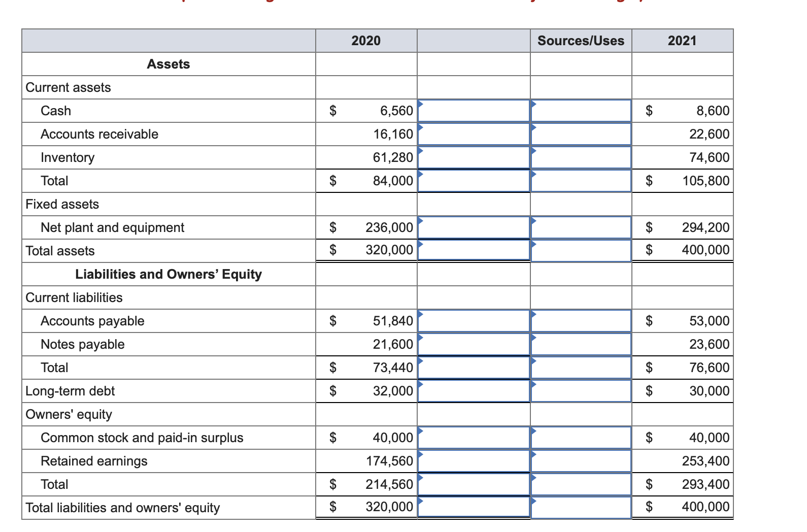
Task: Select blank field beside current liabilities Total 73,440
Action: tap(474, 368)
